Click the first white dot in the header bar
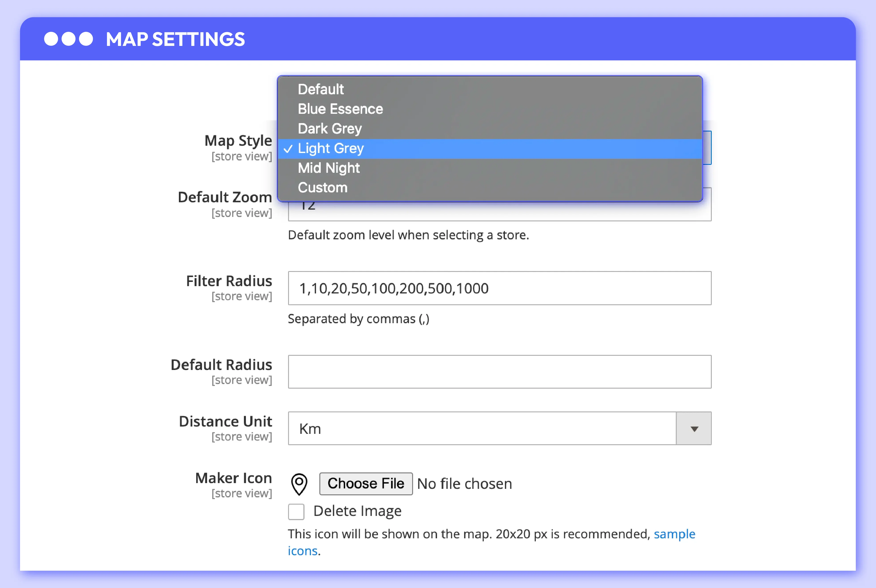 pos(51,39)
